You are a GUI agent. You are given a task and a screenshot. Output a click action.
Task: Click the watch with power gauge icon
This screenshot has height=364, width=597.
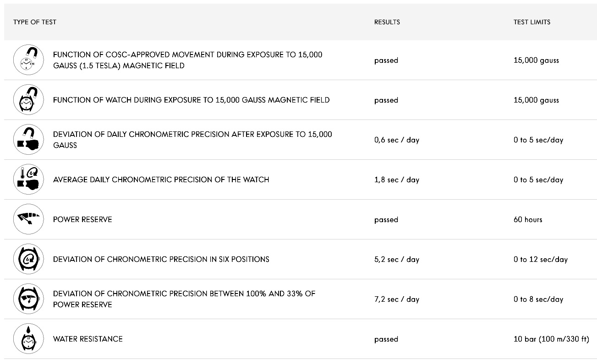click(28, 299)
